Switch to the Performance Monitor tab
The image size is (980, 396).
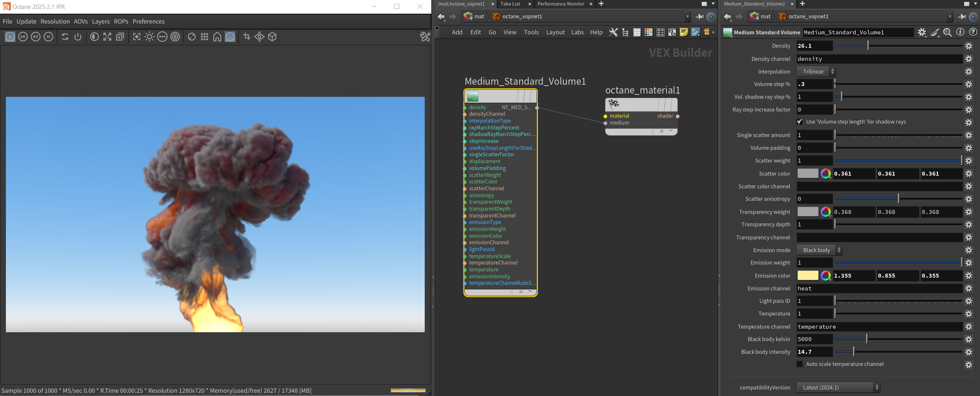pos(561,4)
